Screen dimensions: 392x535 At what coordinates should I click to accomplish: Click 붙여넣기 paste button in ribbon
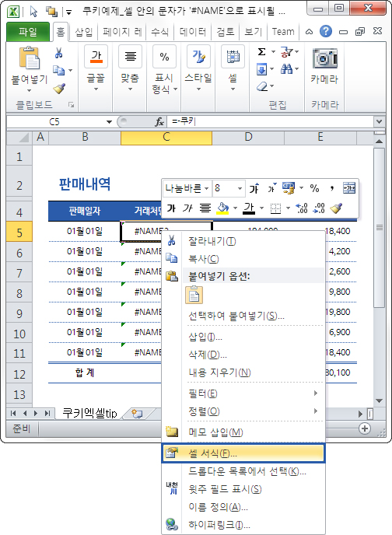[30, 70]
